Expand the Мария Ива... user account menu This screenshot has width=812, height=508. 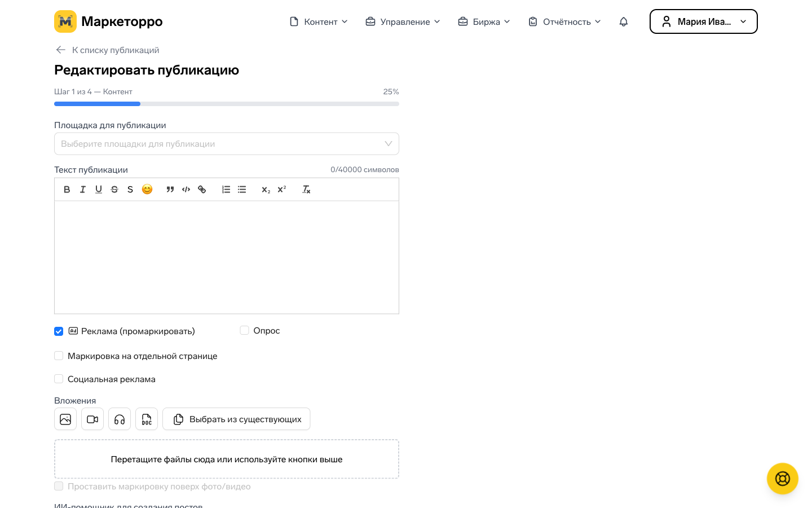point(704,21)
